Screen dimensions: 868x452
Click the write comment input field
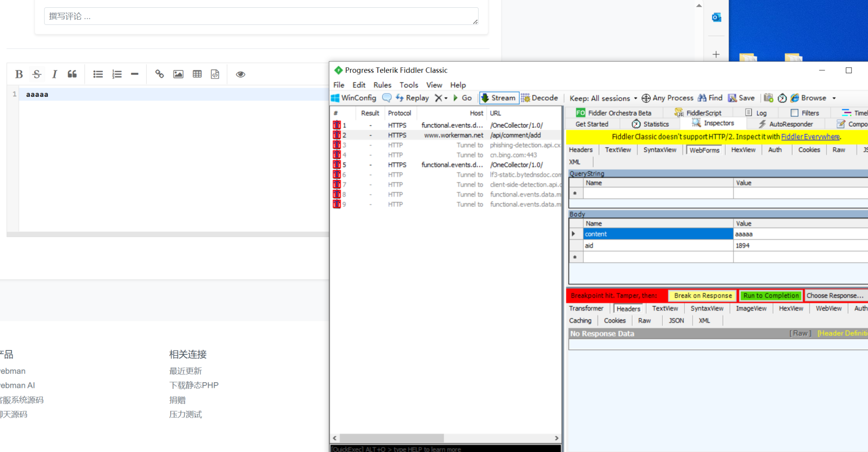(261, 16)
